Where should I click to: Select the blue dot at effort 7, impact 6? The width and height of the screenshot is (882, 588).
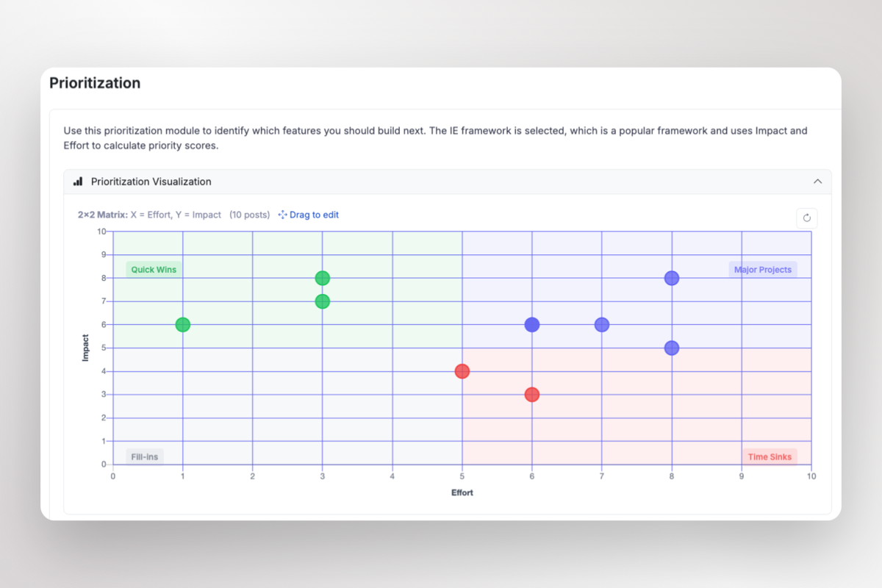[601, 324]
